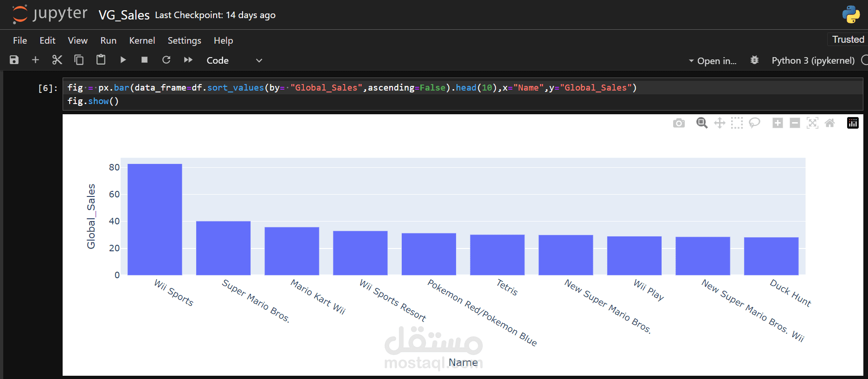
Task: Click the Global_Sales axis title
Action: pos(91,216)
